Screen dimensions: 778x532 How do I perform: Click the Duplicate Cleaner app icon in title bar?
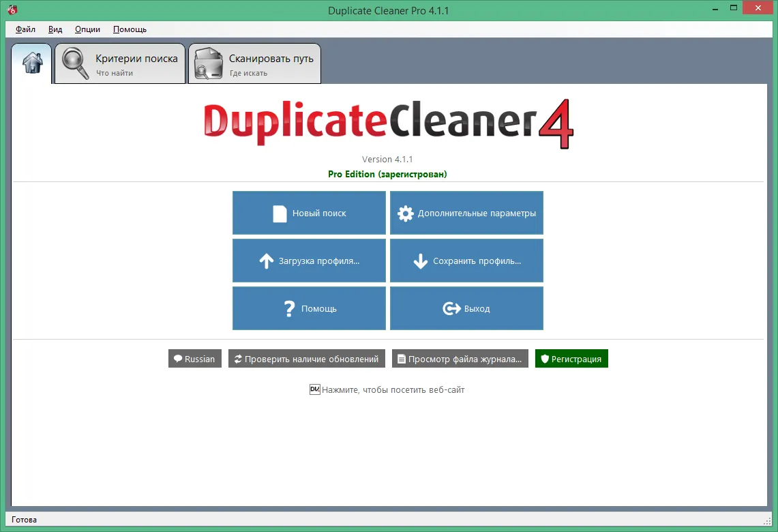coord(12,10)
